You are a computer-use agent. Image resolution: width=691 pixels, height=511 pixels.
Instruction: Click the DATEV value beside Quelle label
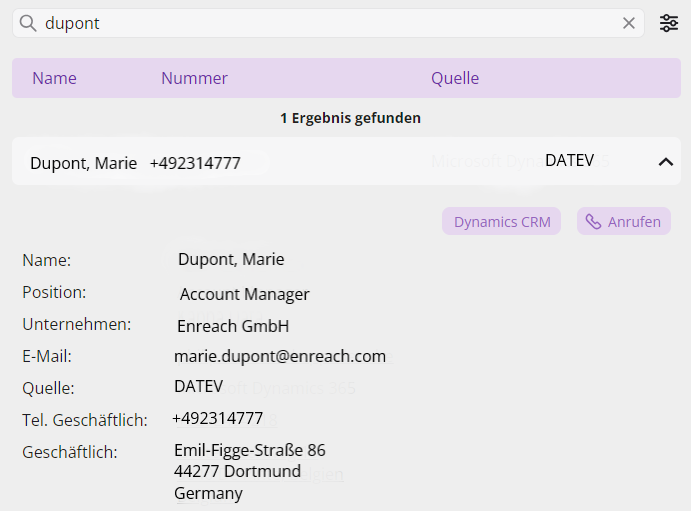coord(199,386)
